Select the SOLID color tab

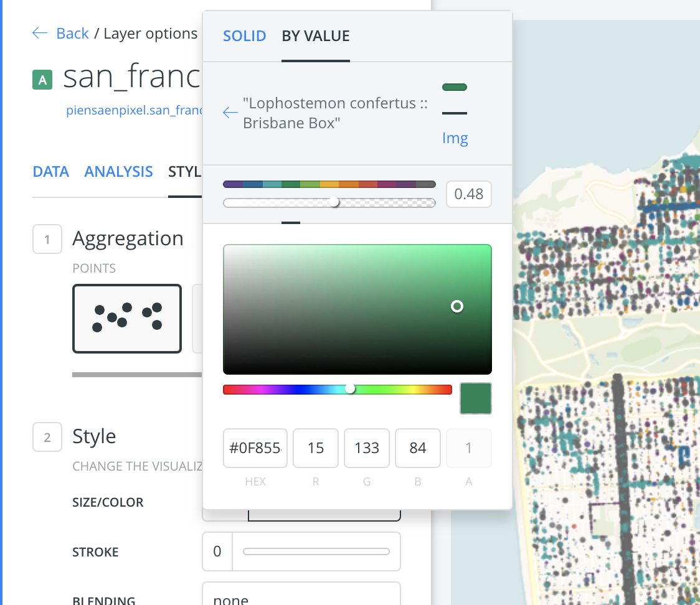pyautogui.click(x=244, y=35)
